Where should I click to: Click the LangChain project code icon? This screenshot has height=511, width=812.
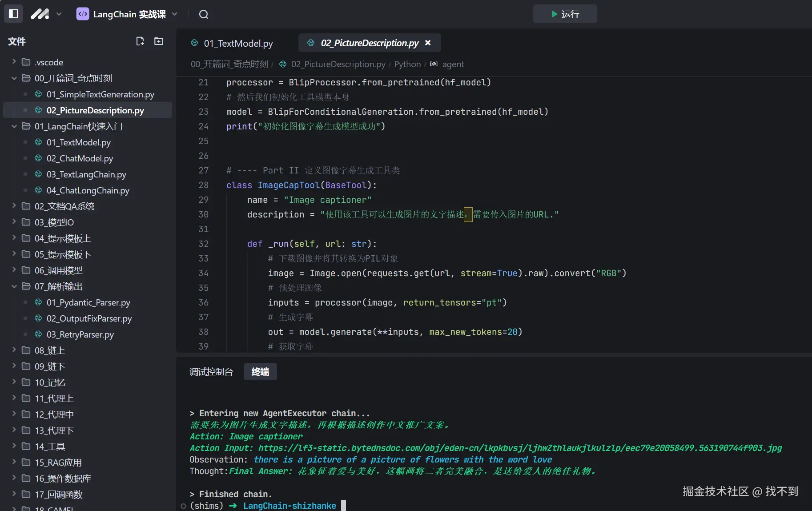tap(83, 14)
